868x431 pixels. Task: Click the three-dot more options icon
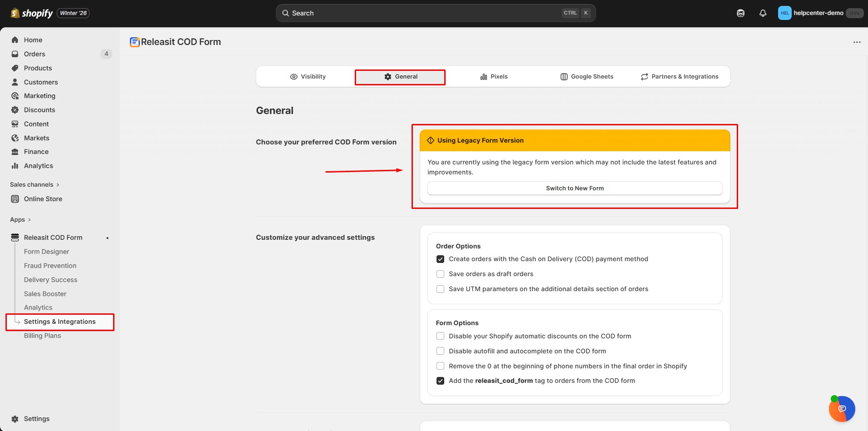coord(857,42)
